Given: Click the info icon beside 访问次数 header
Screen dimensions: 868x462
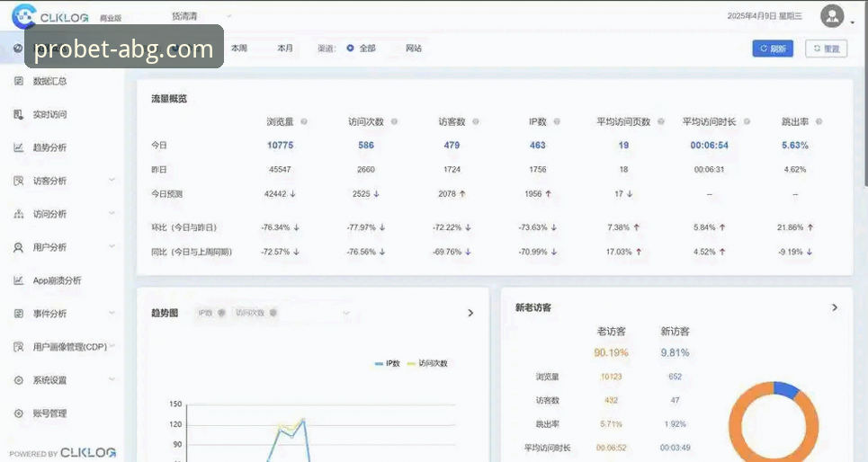Looking at the screenshot, I should 394,121.
